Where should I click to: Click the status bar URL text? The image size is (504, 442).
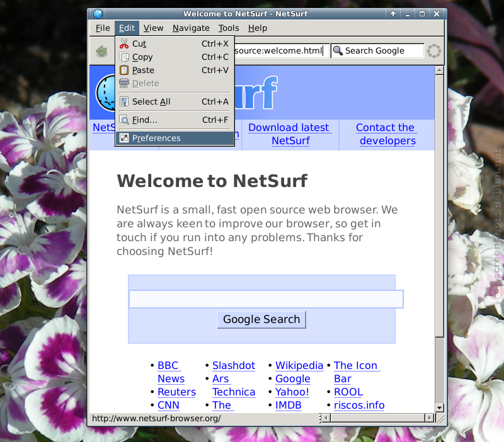156,418
